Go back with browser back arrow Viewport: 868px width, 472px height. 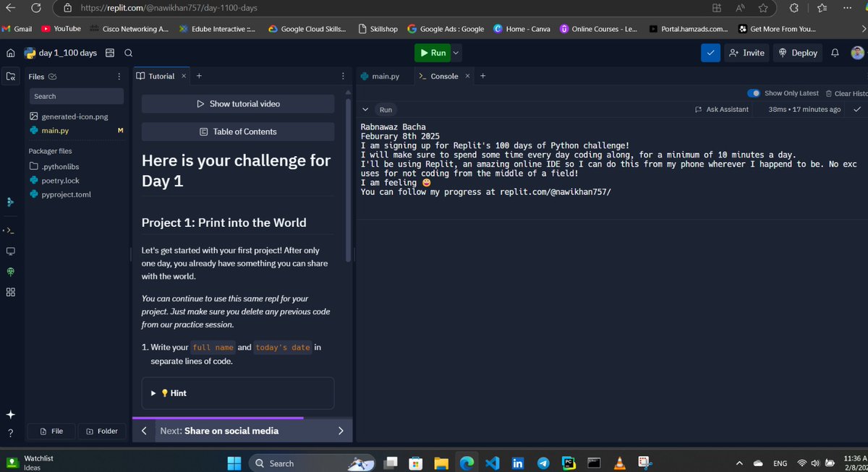(x=10, y=8)
